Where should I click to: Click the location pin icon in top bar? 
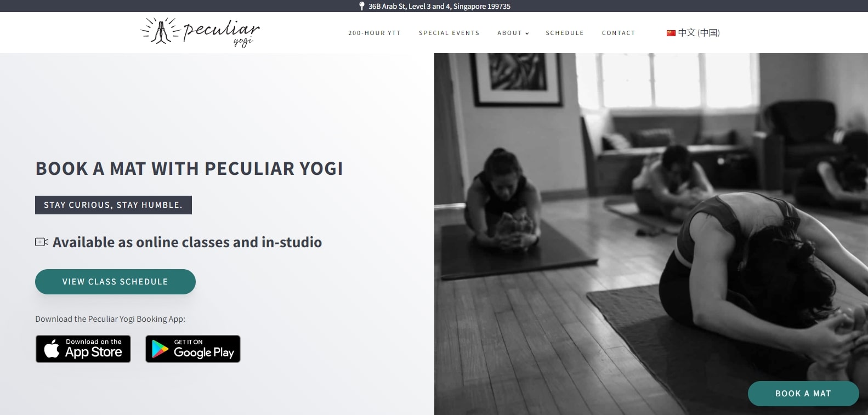click(x=361, y=6)
